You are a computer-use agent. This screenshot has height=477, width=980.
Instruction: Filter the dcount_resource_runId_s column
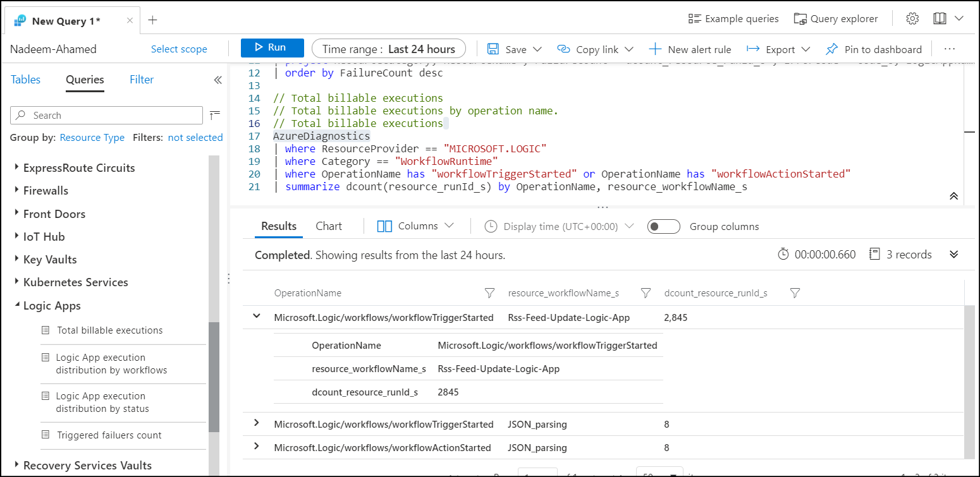(x=795, y=293)
